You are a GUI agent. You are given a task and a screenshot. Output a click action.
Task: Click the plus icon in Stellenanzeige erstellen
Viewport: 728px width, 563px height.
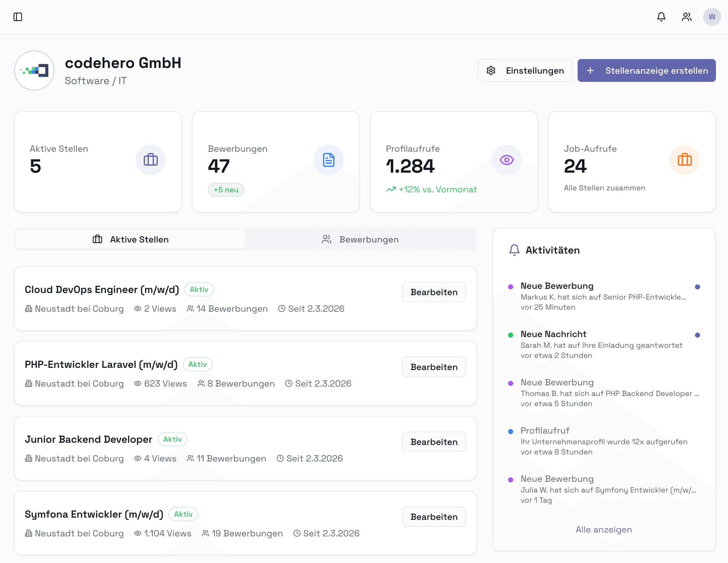click(x=591, y=70)
